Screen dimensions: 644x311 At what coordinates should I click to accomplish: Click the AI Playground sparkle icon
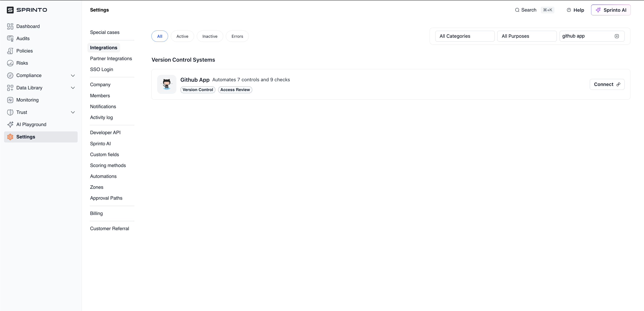[x=10, y=125]
